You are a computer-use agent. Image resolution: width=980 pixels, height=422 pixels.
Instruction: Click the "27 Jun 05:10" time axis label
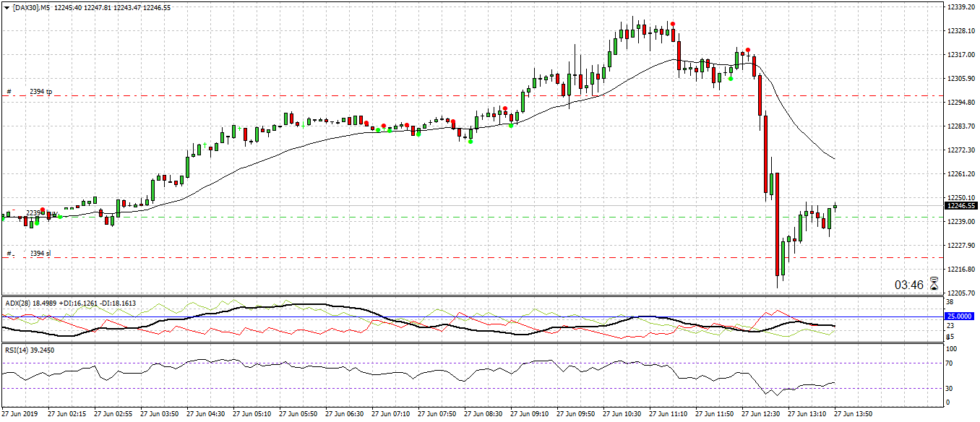252,415
